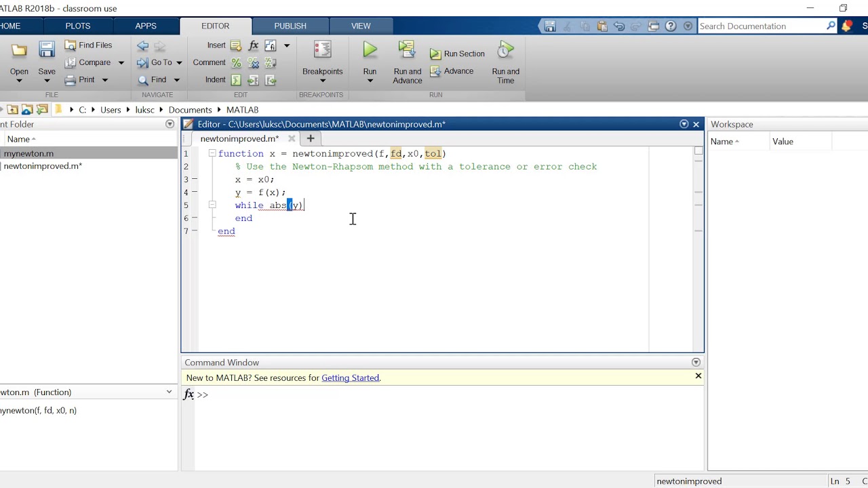Click the green Run icon
Screen dimensions: 868x488
coord(370,49)
